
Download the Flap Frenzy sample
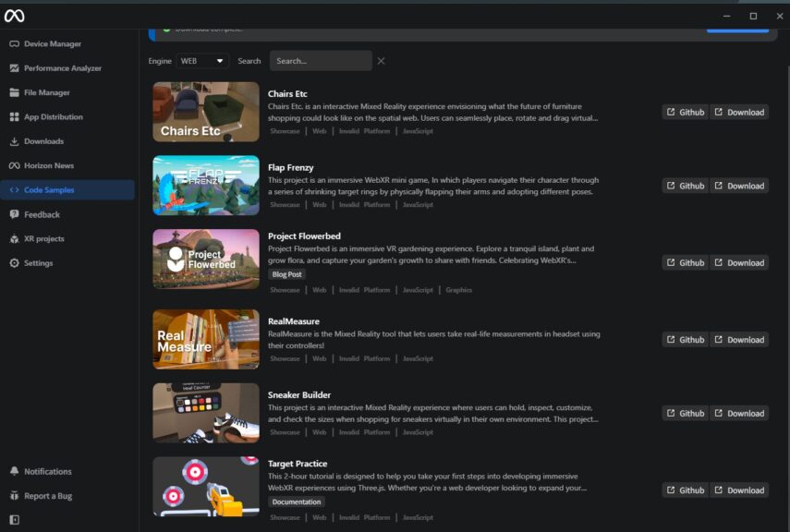click(x=739, y=186)
